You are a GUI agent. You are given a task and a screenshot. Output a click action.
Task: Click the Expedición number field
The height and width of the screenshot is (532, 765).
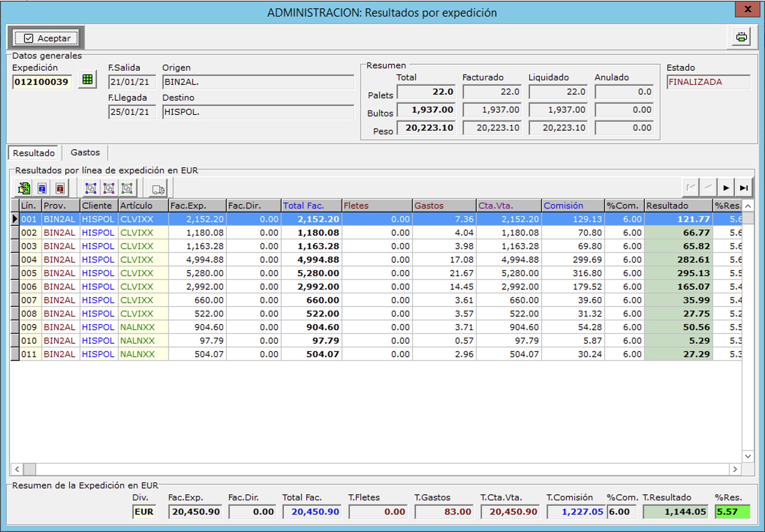pyautogui.click(x=42, y=82)
